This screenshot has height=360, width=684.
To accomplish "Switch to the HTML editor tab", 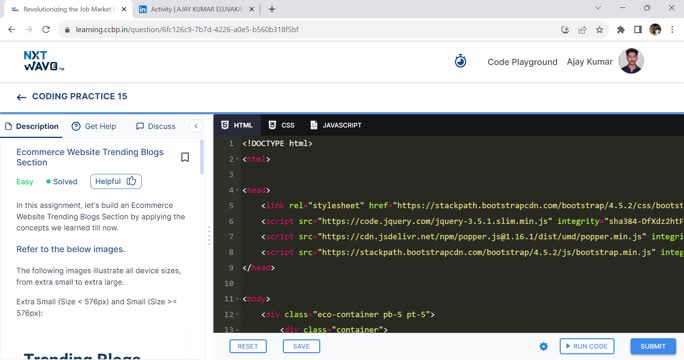I will tap(237, 125).
